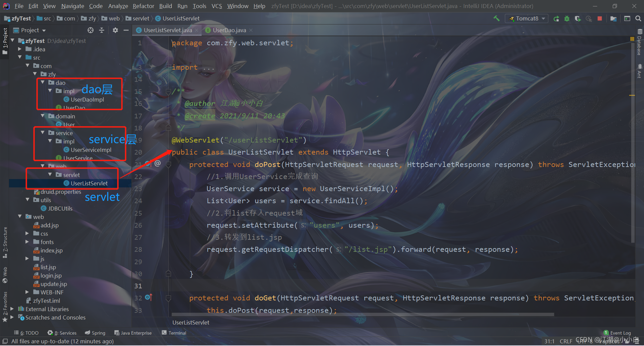The width and height of the screenshot is (644, 346).
Task: Click the yellow warning marker in editor stripe
Action: point(632,96)
